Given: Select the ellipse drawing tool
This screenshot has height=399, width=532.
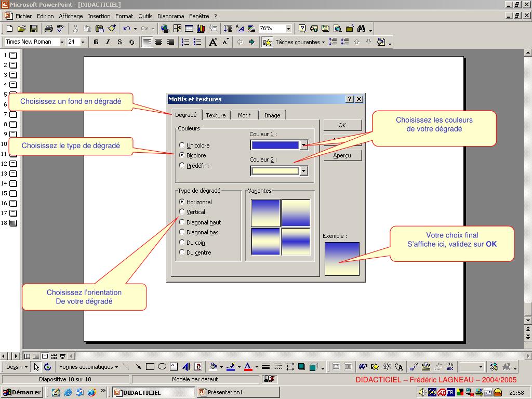Looking at the screenshot, I should click(x=162, y=367).
